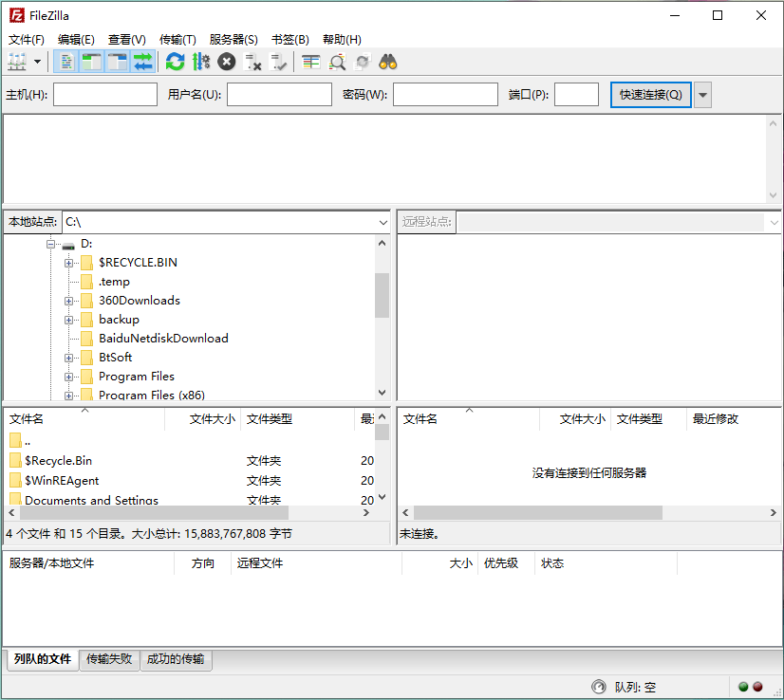Open the 传输(T) menu
Screen dimensions: 784x700
(x=177, y=40)
